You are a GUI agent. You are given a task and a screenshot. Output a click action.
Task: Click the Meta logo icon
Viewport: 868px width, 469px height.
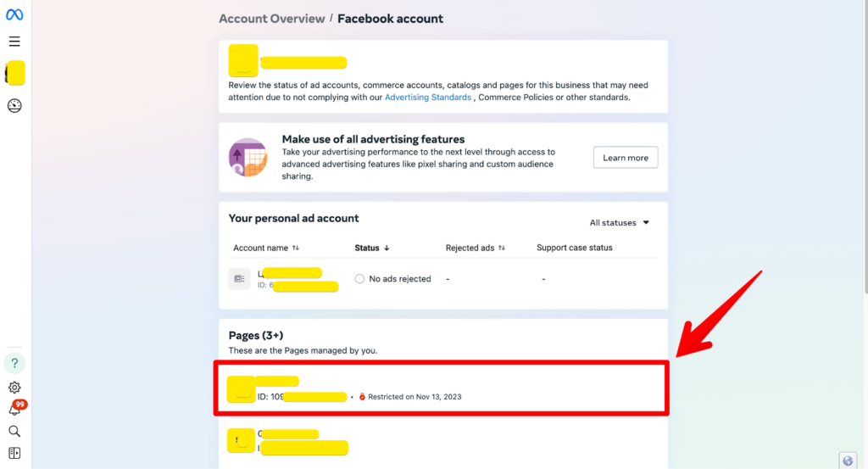pos(14,15)
